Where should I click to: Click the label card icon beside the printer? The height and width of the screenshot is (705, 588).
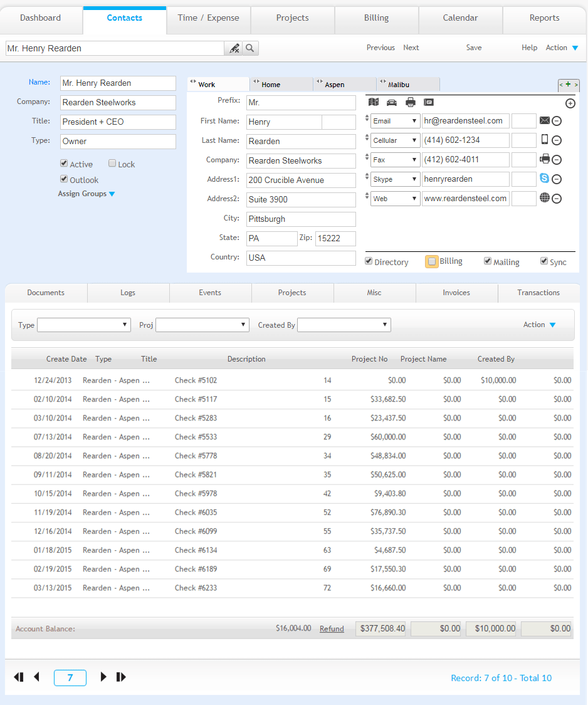pos(429,103)
